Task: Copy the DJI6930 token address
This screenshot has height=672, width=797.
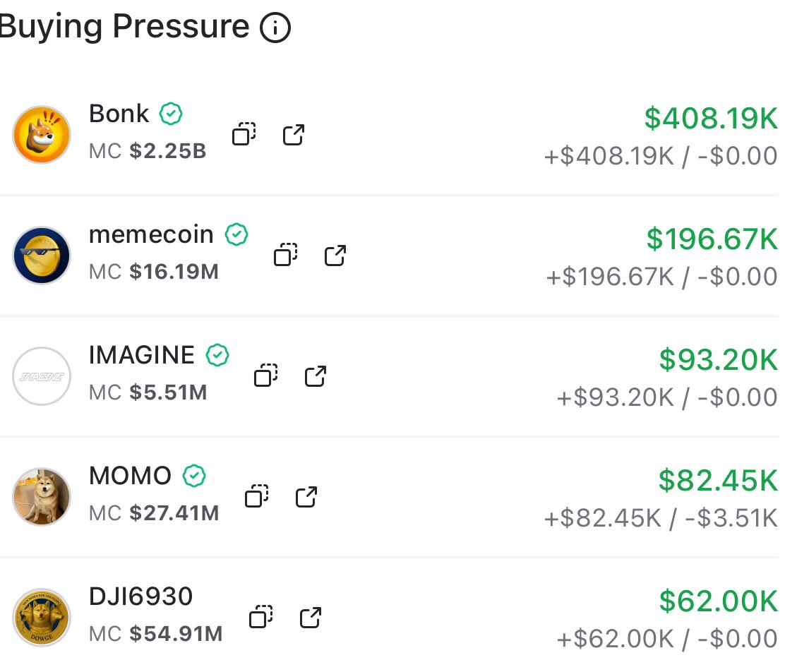Action: pos(261,617)
